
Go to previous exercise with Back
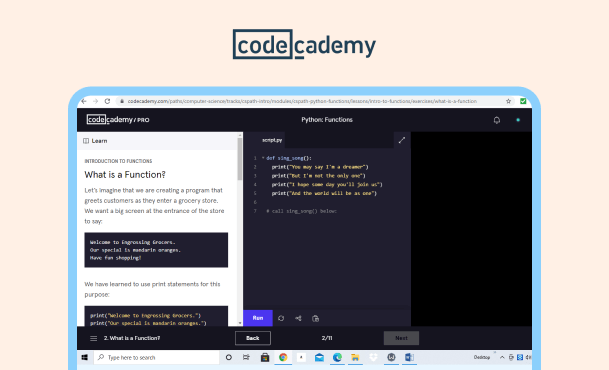pos(253,338)
